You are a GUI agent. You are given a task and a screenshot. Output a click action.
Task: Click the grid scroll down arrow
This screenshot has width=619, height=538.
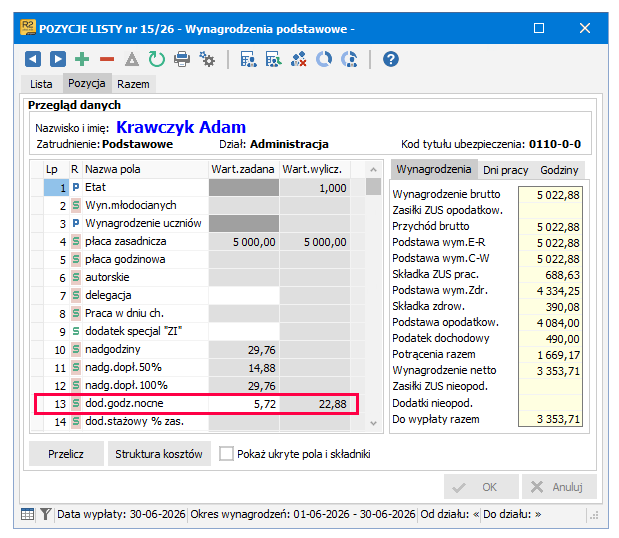tap(373, 424)
